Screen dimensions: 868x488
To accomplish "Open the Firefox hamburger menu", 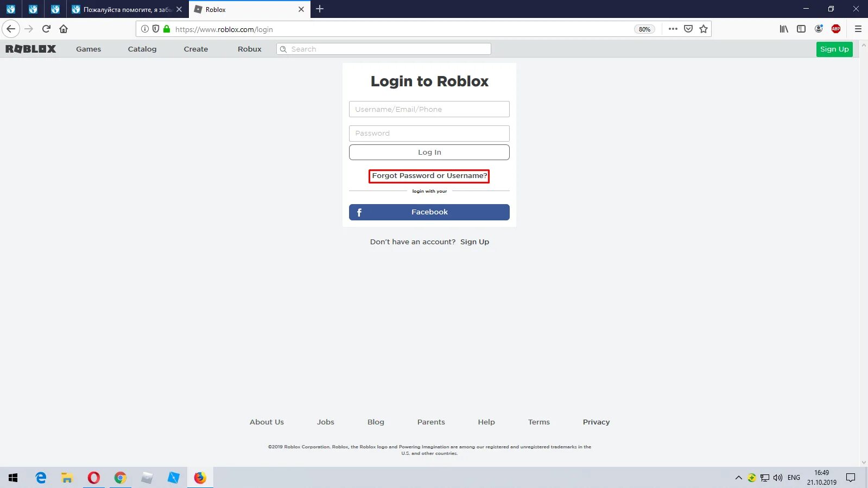I will (x=858, y=29).
